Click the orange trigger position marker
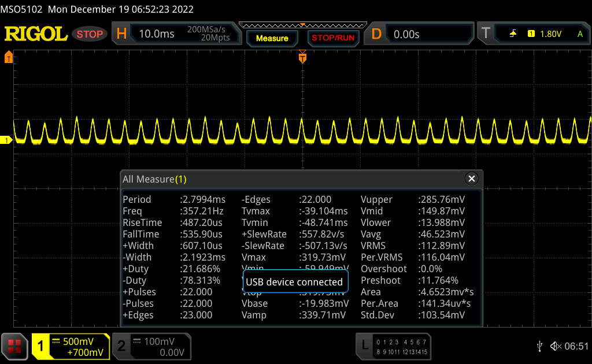The width and height of the screenshot is (592, 364). pos(302,57)
